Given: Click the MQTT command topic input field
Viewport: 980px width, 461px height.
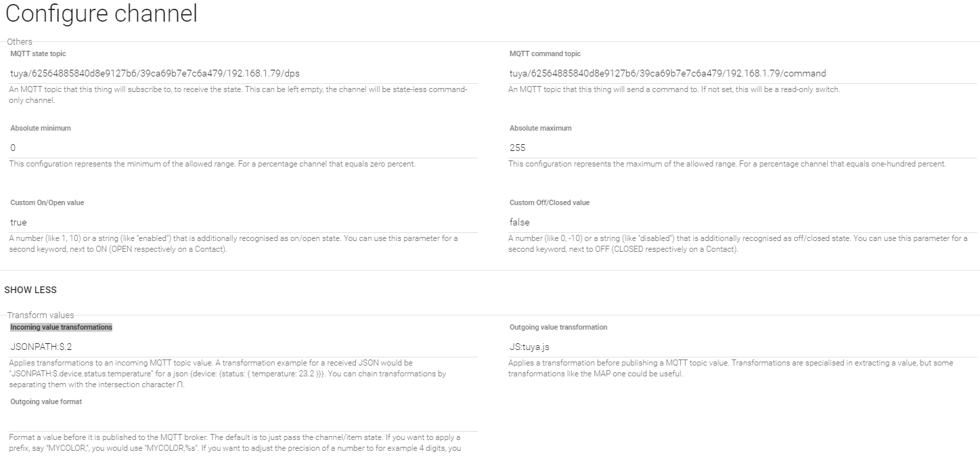Looking at the screenshot, I should [743, 73].
